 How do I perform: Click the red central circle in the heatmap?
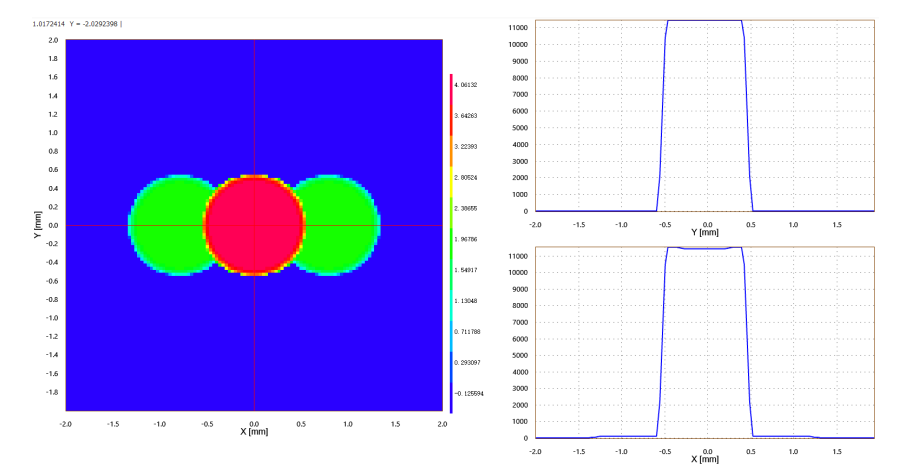pos(254,225)
